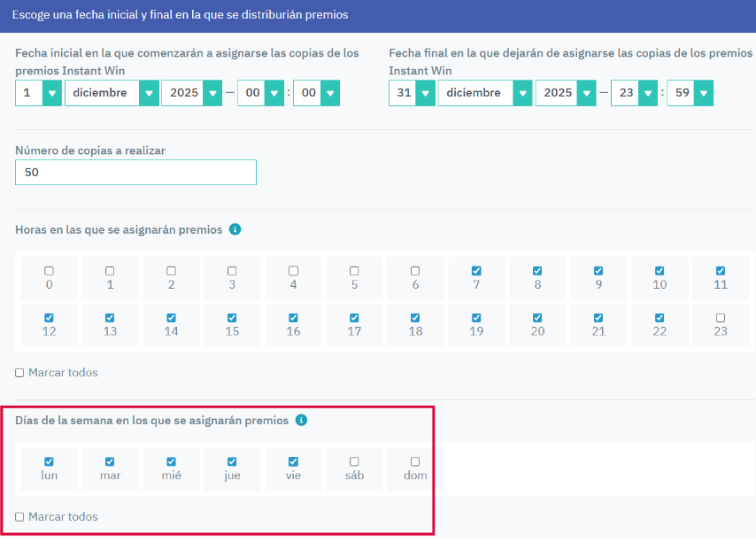Open the end day dropdown showing 31
The width and height of the screenshot is (756, 557).
click(x=412, y=93)
